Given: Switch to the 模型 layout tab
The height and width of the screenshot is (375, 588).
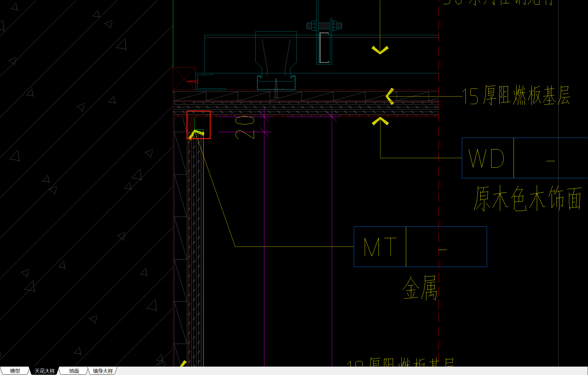Looking at the screenshot, I should coord(15,371).
